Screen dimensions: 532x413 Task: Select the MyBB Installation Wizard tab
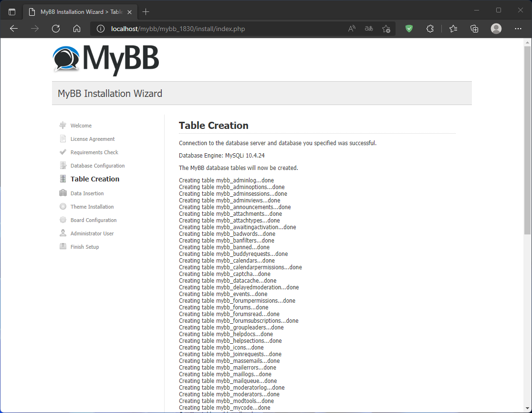coord(80,12)
